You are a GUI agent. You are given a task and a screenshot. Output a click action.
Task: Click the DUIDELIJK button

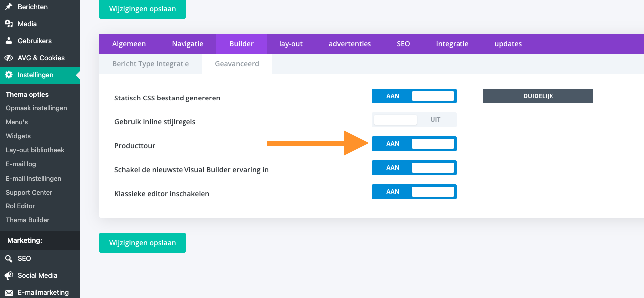(x=538, y=96)
